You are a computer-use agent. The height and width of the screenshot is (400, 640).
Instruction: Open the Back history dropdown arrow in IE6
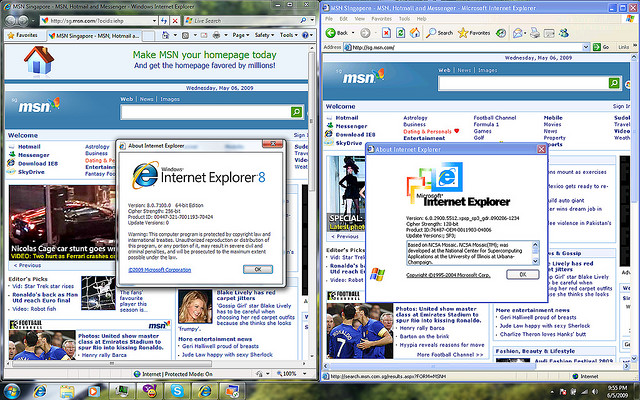(x=353, y=33)
